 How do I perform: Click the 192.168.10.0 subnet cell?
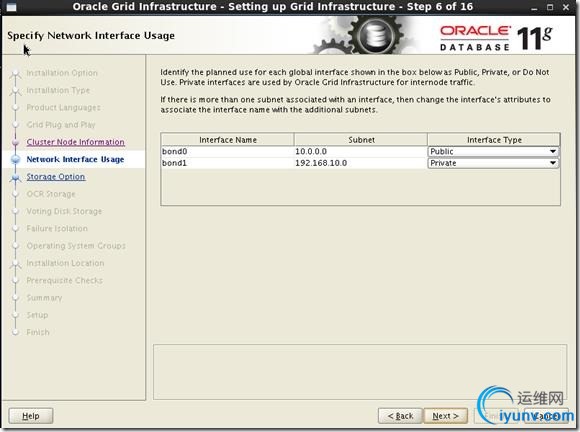361,163
